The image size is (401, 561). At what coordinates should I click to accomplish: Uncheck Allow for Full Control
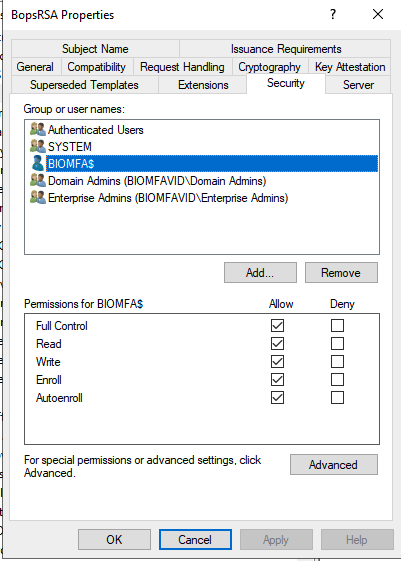point(277,326)
